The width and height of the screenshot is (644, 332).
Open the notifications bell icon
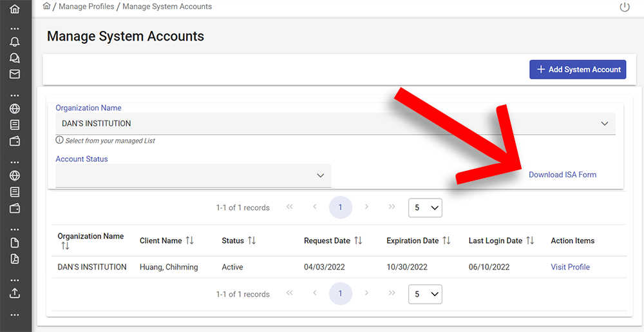click(15, 41)
